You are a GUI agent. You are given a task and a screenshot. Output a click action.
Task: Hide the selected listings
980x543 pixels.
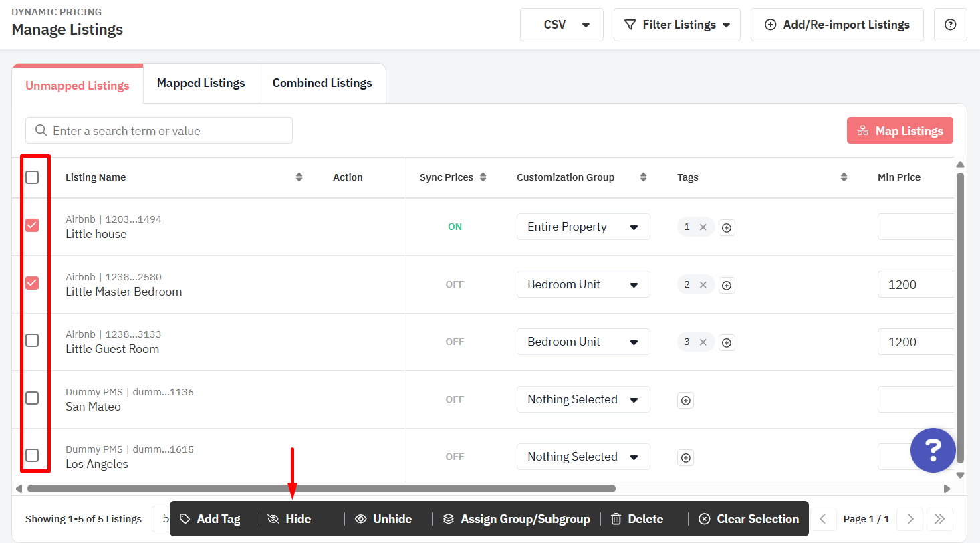pos(289,519)
